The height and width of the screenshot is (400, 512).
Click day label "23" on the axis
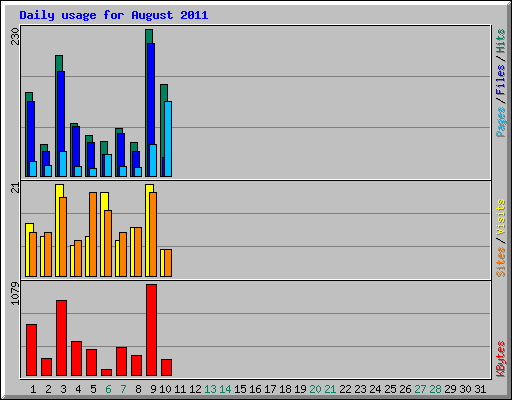click(360, 389)
